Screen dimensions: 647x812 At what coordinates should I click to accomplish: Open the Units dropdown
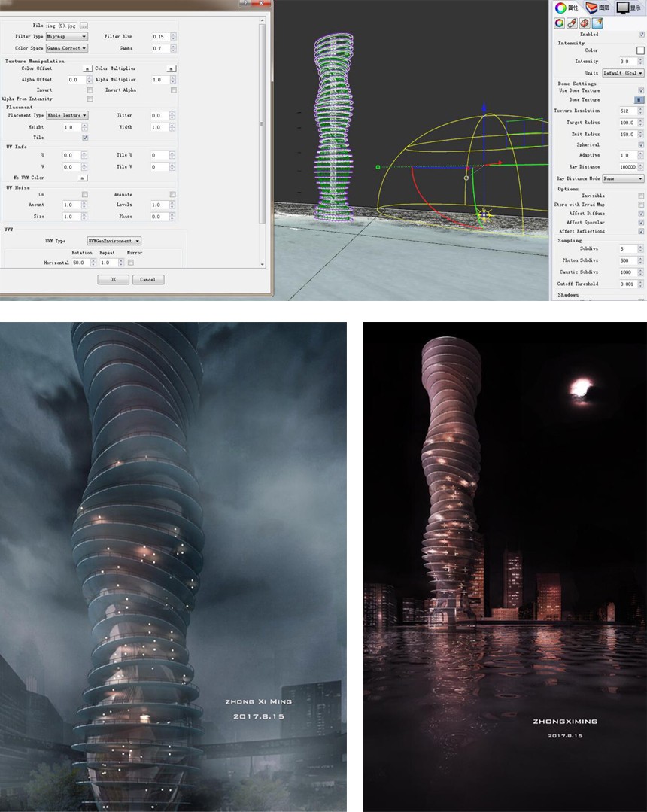click(x=623, y=73)
